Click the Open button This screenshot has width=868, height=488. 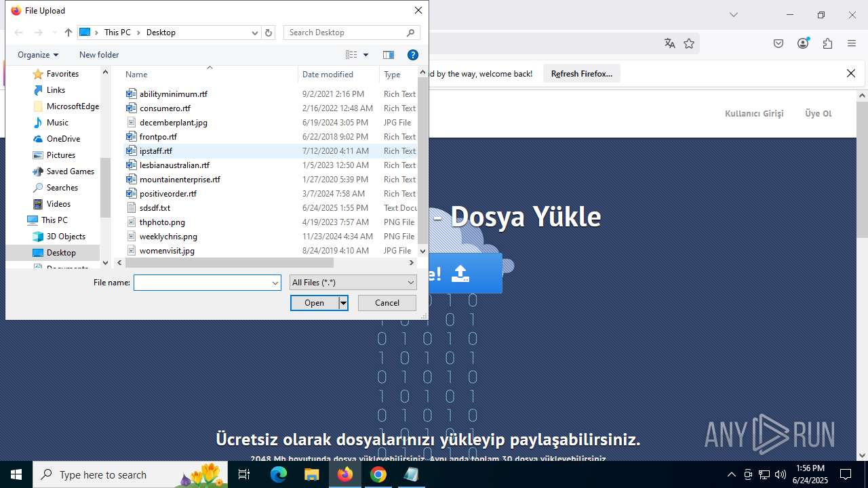click(315, 303)
